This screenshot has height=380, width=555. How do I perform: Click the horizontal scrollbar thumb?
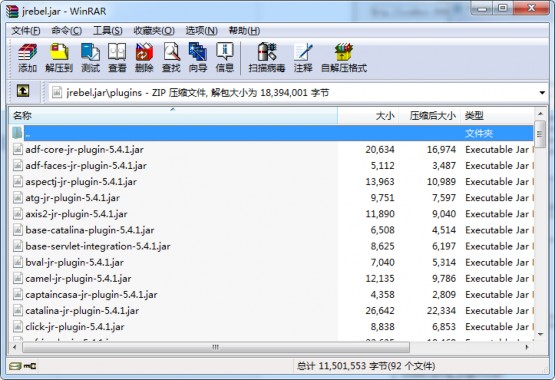[216, 347]
